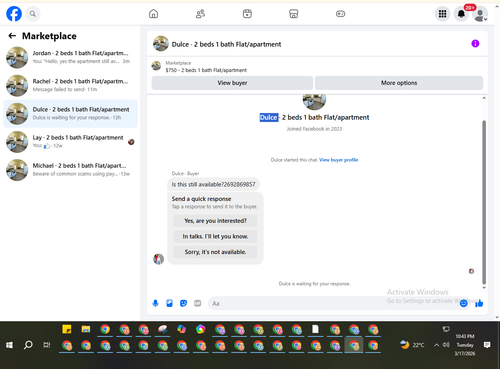Viewport: 500px width, 369px height.
Task: Choose a sticker icon
Action: [x=183, y=303]
